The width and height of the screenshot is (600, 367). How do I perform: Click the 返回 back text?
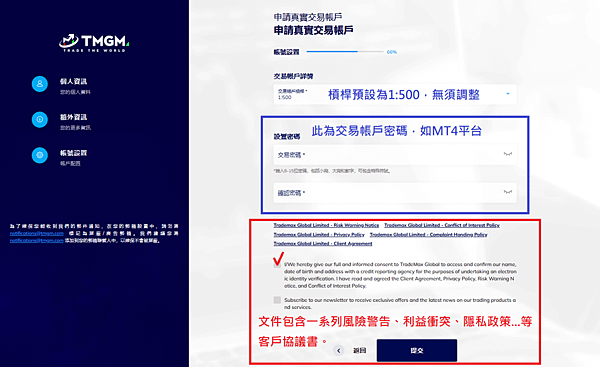pyautogui.click(x=359, y=350)
